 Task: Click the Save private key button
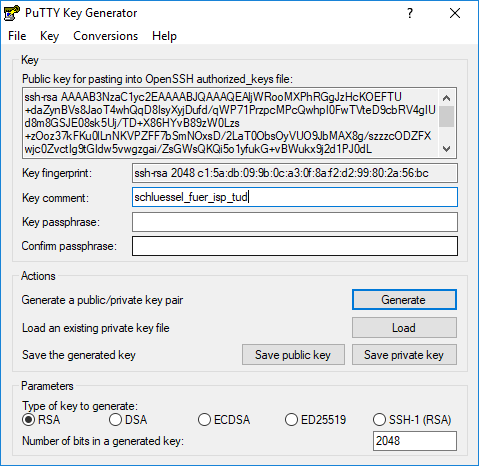(x=404, y=355)
